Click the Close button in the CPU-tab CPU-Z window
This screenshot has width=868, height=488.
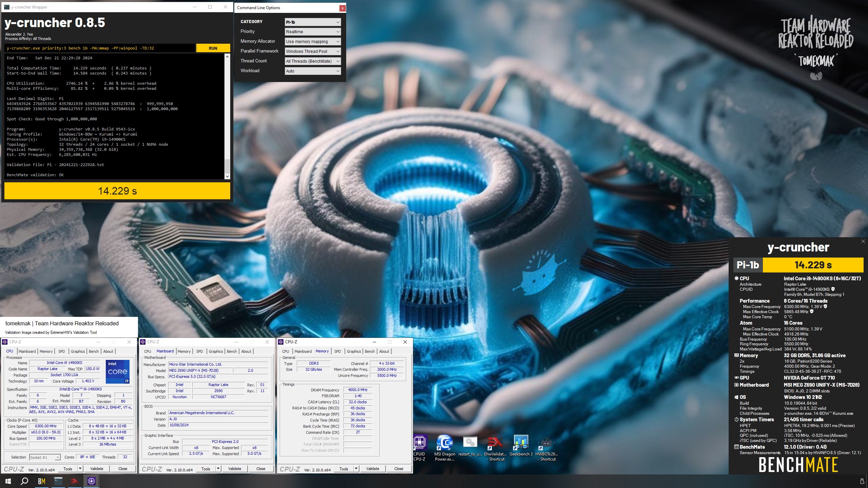[x=123, y=469]
